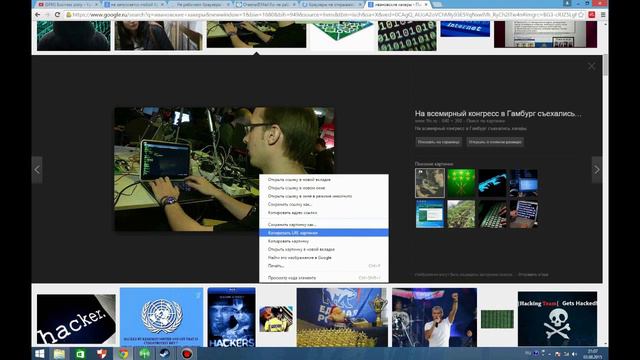Switch to Google Chrome in the taskbar
The width and height of the screenshot is (640, 360).
pyautogui.click(x=123, y=354)
